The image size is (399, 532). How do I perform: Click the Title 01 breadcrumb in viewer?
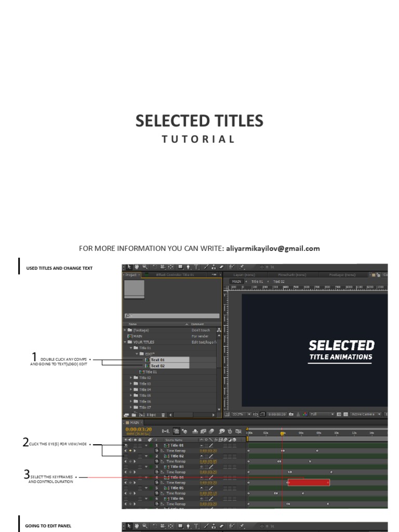257,281
